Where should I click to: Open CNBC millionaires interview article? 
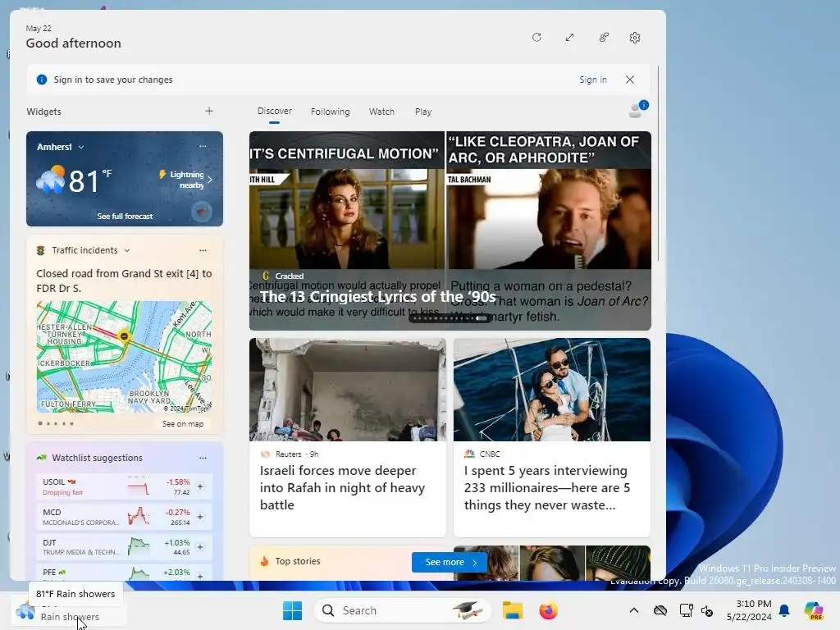(552, 436)
